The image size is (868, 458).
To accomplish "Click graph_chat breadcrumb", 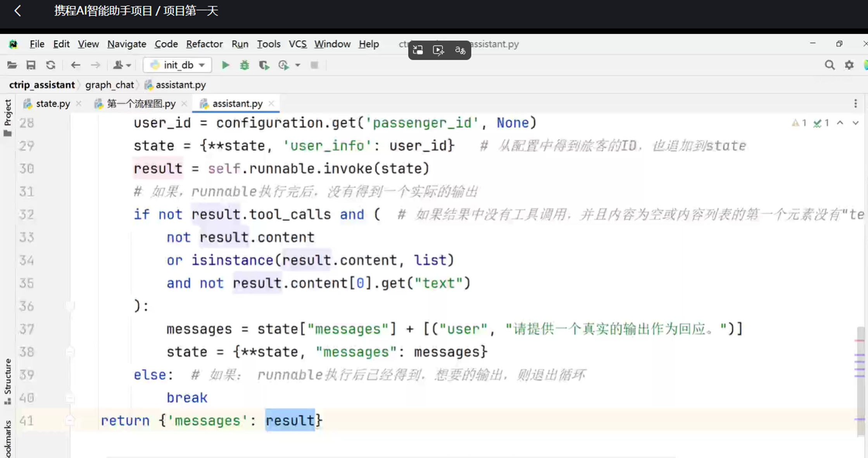I will point(109,85).
